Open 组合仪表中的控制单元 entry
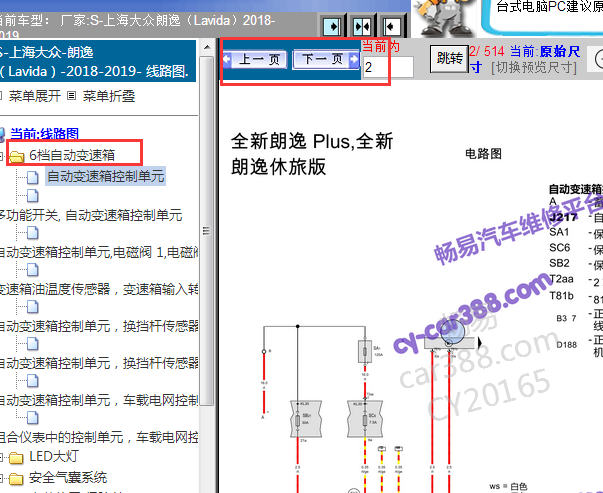603x493 pixels. 99,437
